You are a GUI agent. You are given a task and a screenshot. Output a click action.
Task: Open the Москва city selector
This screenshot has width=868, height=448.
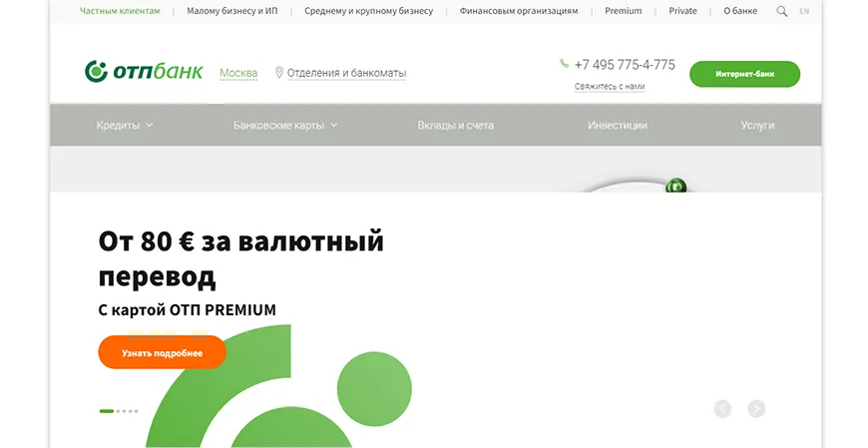(238, 73)
